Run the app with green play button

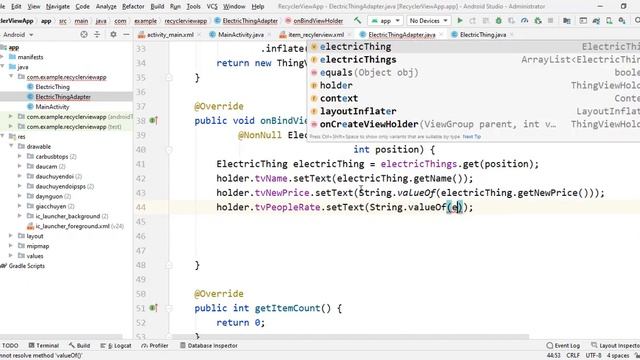[460, 20]
